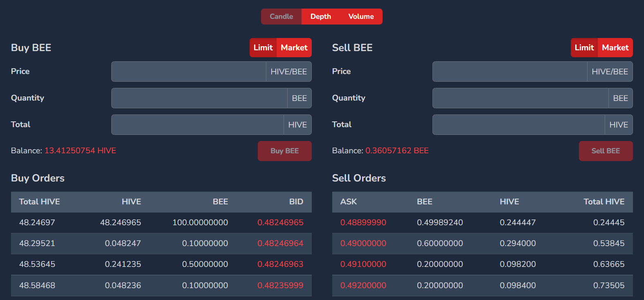This screenshot has height=300, width=644.
Task: Click the 48.29521 Total HIVE cell
Action: click(x=37, y=244)
